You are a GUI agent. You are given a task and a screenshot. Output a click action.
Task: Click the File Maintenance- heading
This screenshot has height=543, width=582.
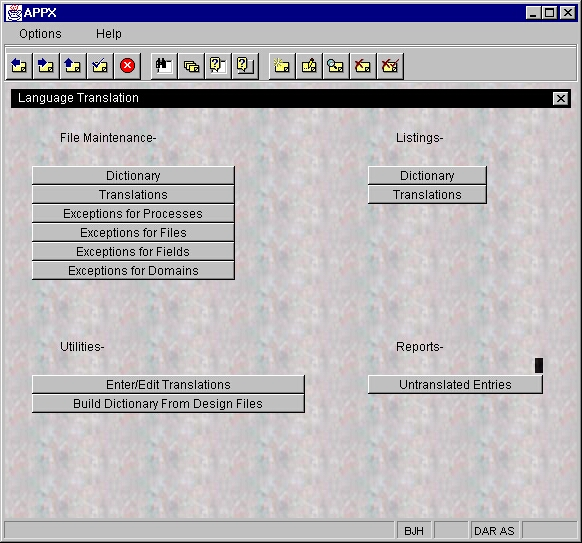coord(108,138)
